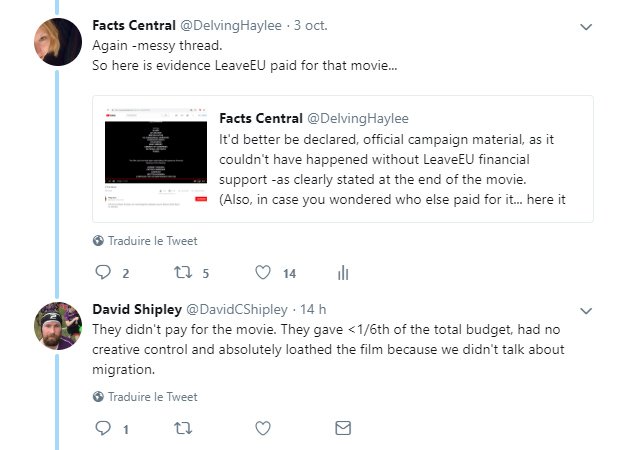The width and height of the screenshot is (621, 450).
Task: Open the 3 oct. timestamp link
Action: tap(310, 25)
